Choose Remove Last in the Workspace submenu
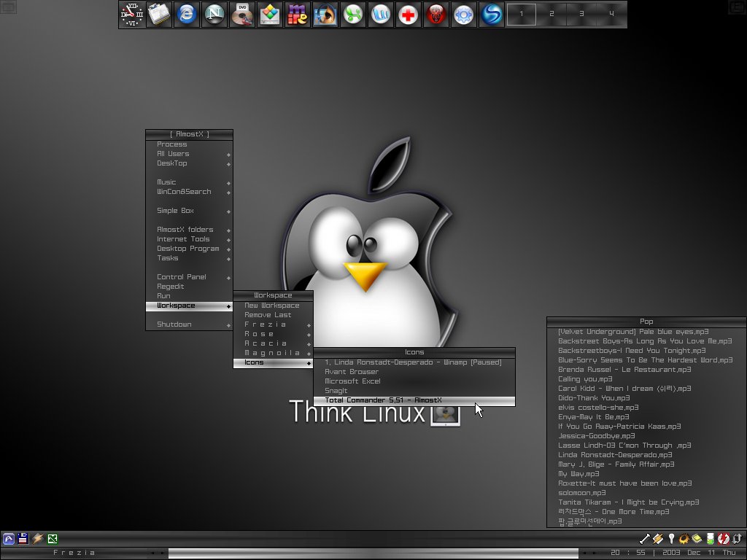The width and height of the screenshot is (747, 560). [x=273, y=315]
